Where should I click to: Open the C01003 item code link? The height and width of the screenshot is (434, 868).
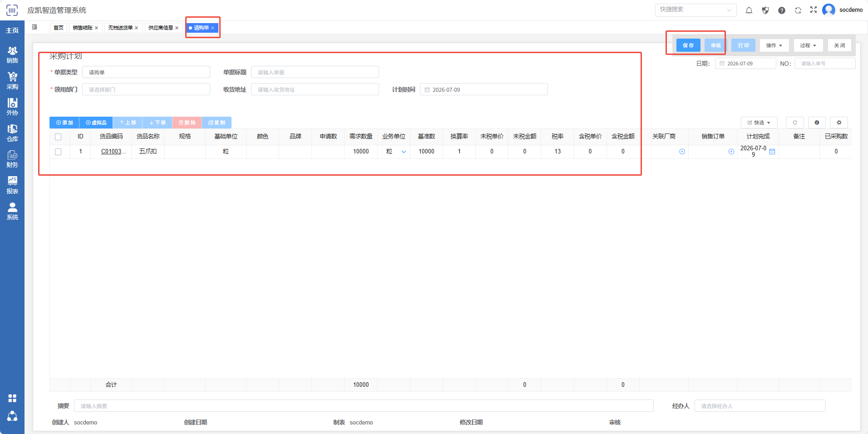(x=113, y=152)
